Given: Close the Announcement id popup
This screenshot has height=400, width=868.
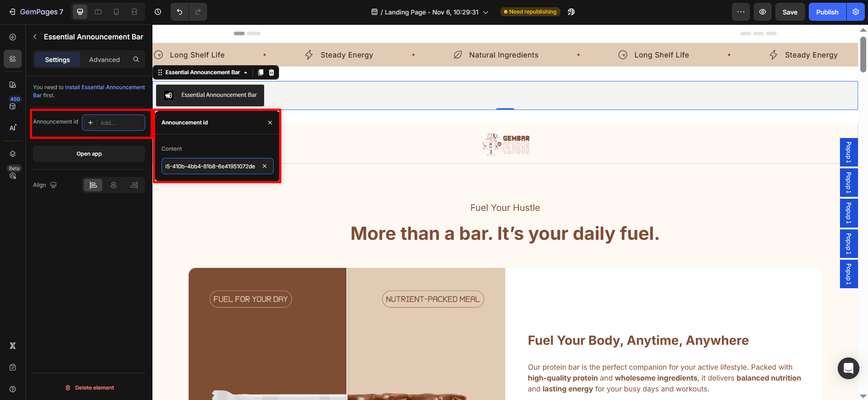Looking at the screenshot, I should coord(270,123).
